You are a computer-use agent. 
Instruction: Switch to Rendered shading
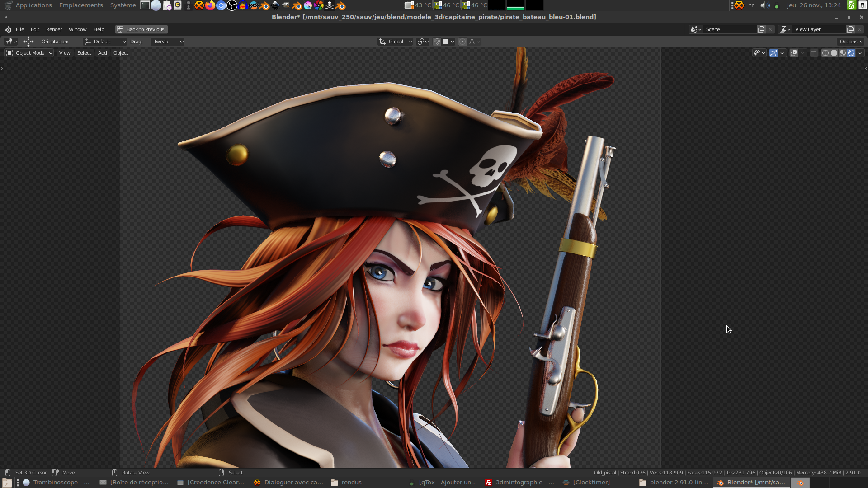coord(851,53)
